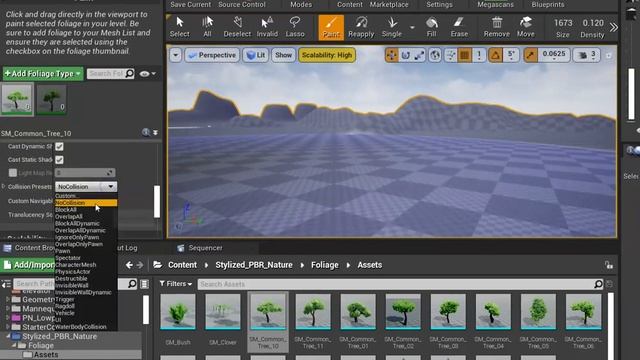
Task: Click Scalability: High button
Action: pyautogui.click(x=327, y=55)
